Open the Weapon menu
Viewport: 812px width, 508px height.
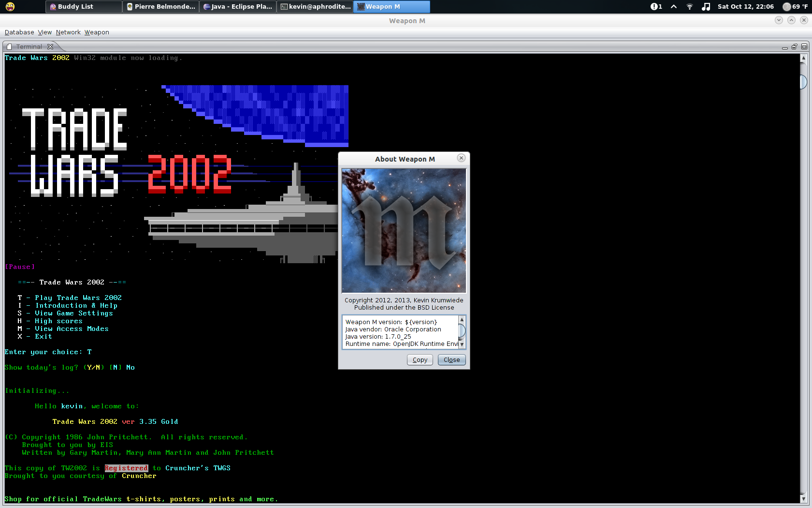pyautogui.click(x=97, y=32)
